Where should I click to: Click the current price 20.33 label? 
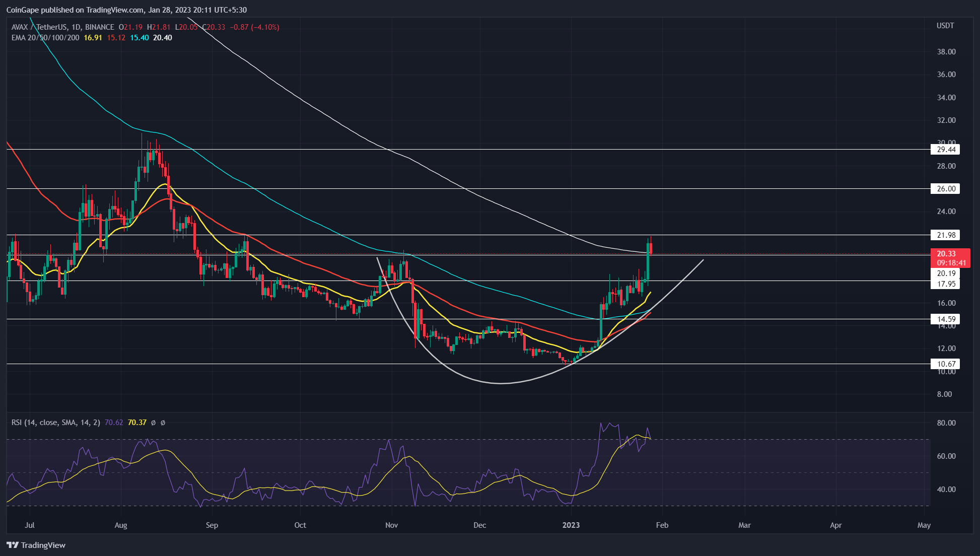pos(946,254)
